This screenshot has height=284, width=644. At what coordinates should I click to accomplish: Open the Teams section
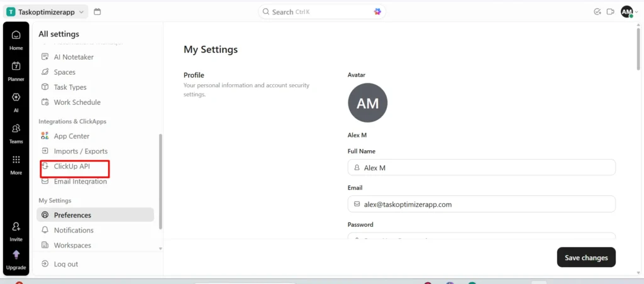(16, 133)
